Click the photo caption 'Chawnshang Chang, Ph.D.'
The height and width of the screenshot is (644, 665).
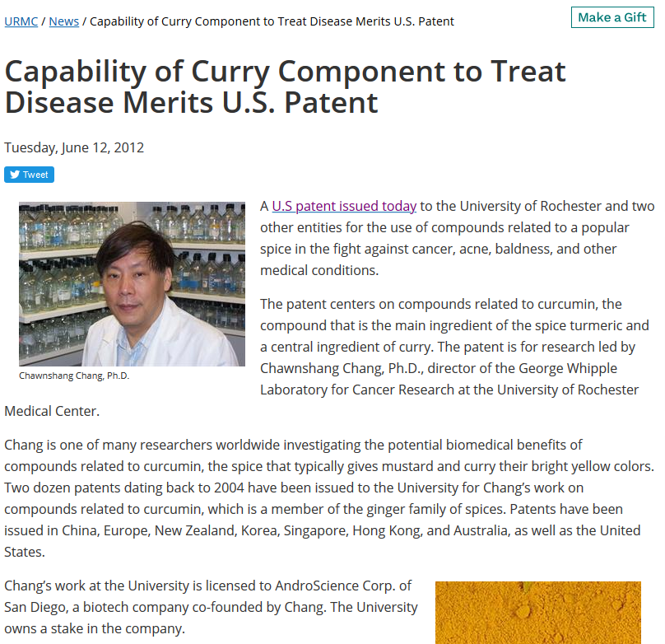click(x=74, y=376)
